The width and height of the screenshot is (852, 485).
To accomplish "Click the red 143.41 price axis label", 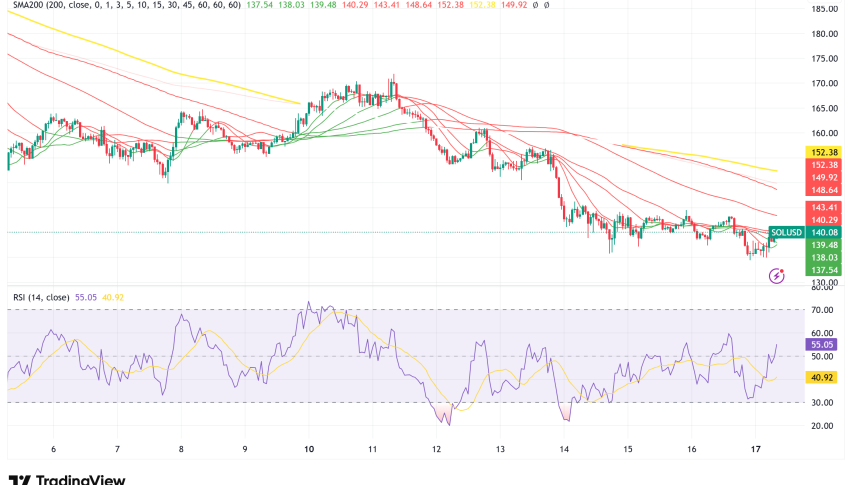I will [x=826, y=207].
